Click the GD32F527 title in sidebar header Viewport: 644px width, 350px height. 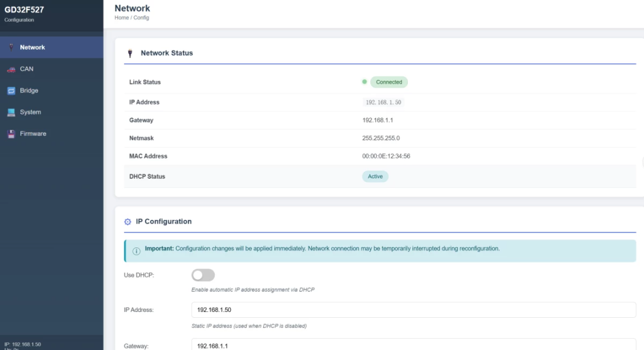coord(24,10)
